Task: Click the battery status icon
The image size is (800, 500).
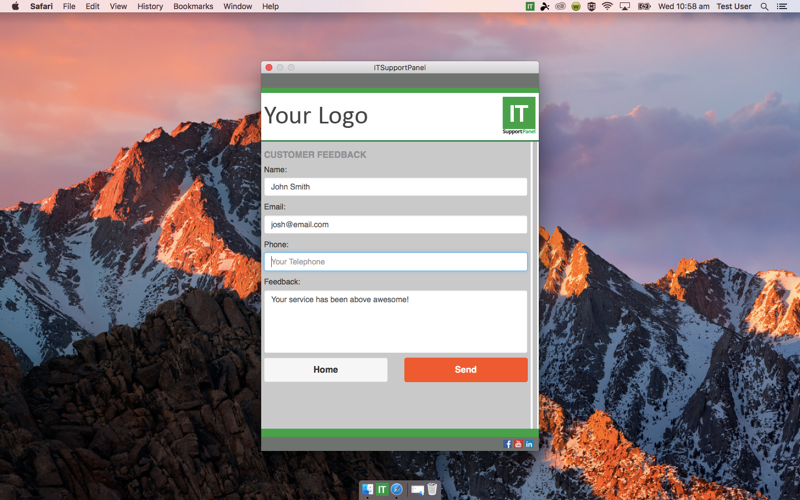Action: click(x=644, y=6)
